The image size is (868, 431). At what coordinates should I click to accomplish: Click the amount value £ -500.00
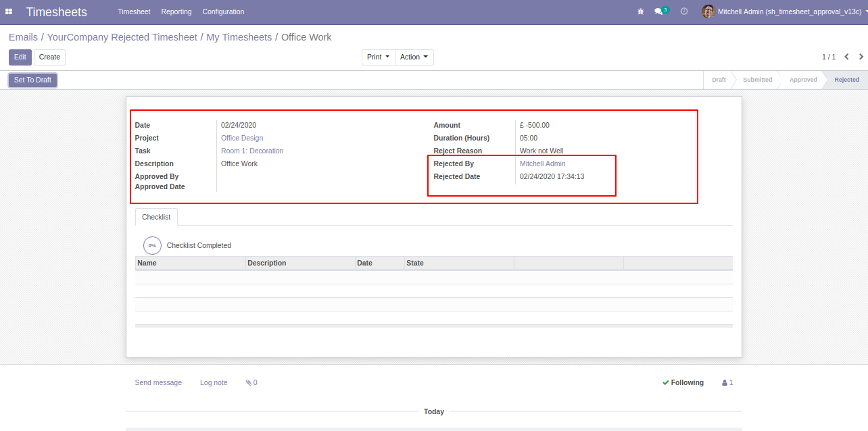535,125
